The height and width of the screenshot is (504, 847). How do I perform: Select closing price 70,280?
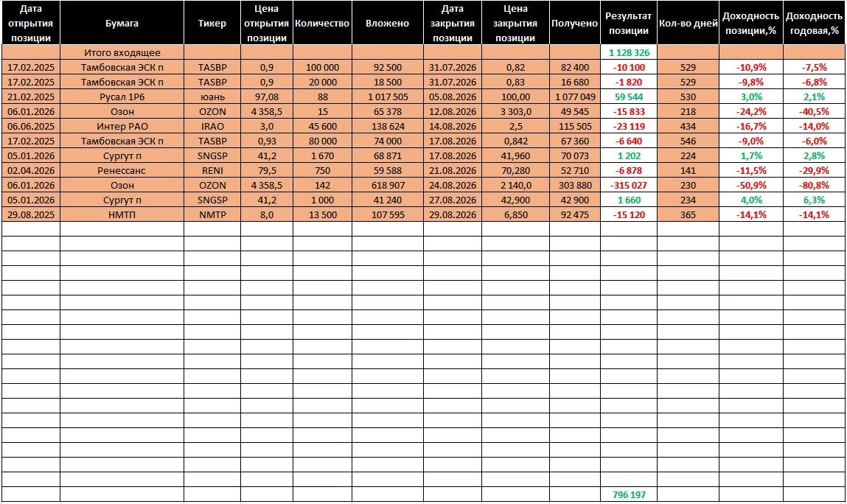click(x=515, y=171)
